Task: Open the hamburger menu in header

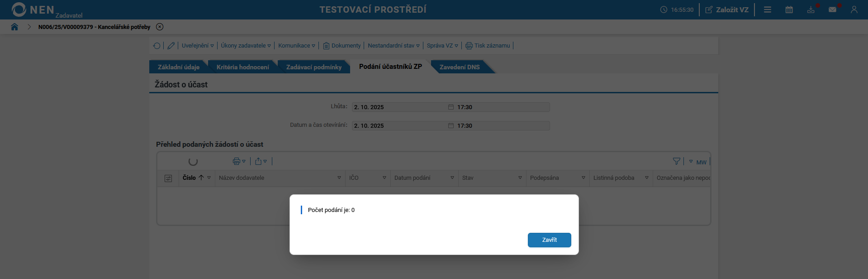Action: point(768,10)
